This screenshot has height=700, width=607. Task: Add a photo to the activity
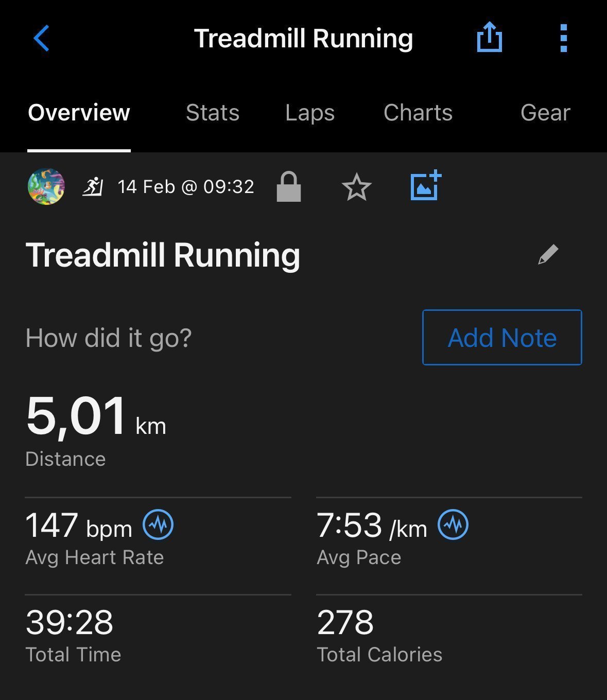(x=426, y=185)
